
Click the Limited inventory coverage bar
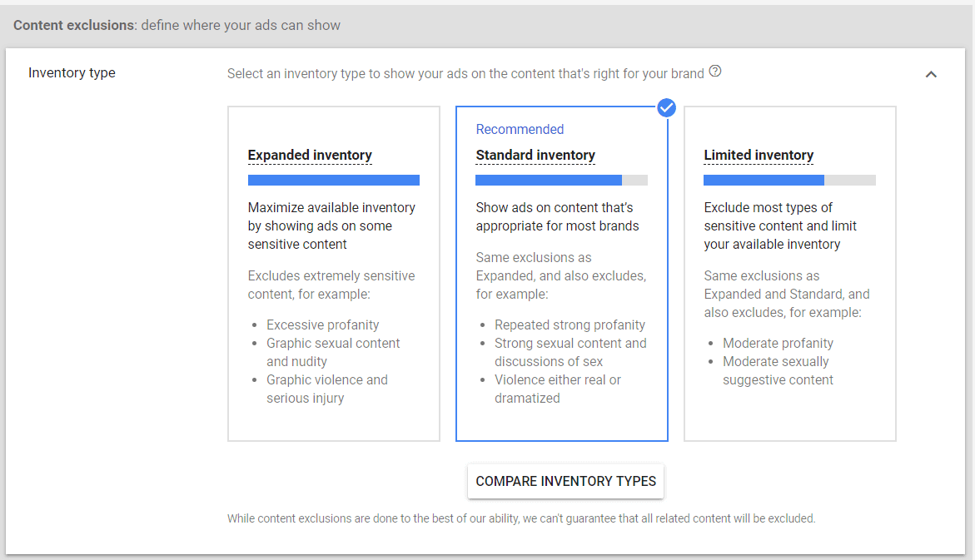point(789,180)
